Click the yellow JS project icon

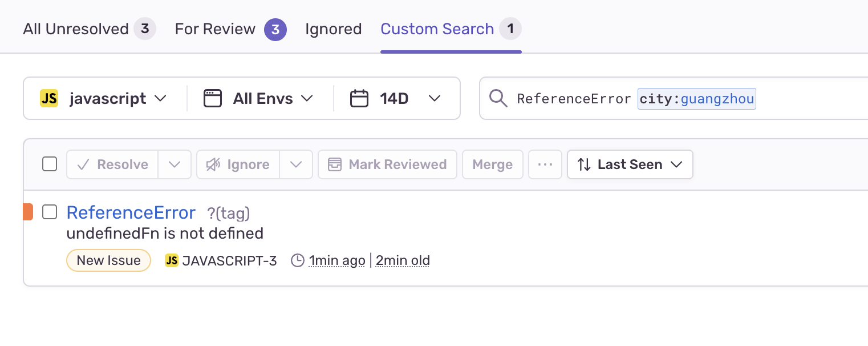(49, 98)
